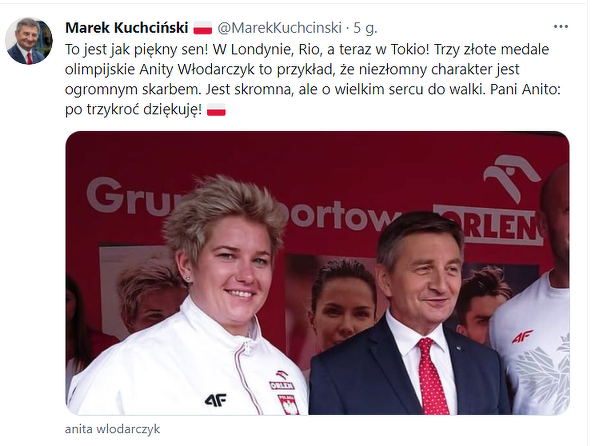This screenshot has height=446, width=599.
Task: Click the anita wlodarczyk caption below the photo
Action: [112, 429]
